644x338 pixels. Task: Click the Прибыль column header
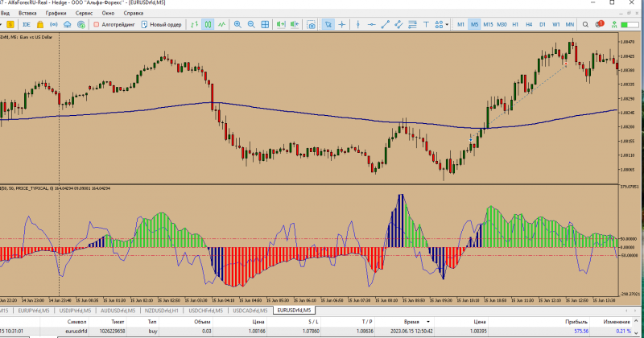click(576, 322)
